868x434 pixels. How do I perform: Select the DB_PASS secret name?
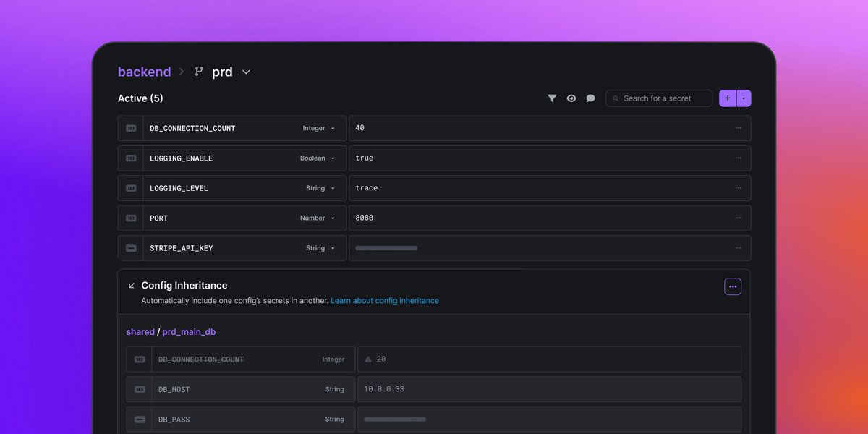(174, 420)
